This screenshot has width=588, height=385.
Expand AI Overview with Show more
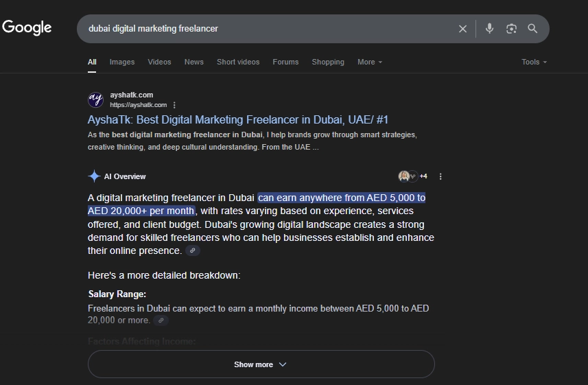261,364
